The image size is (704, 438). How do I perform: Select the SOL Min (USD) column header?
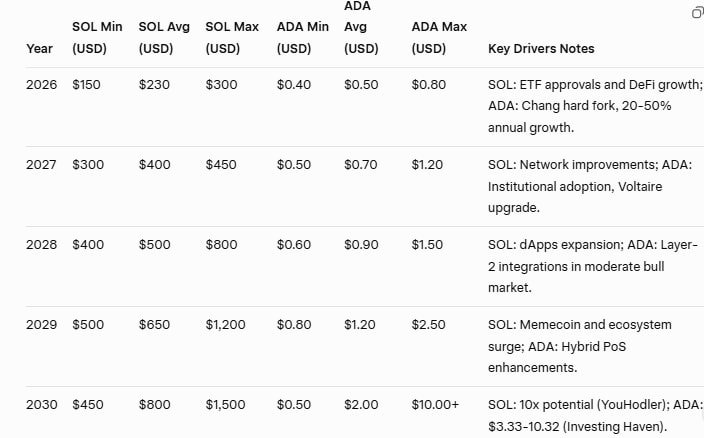pyautogui.click(x=97, y=37)
